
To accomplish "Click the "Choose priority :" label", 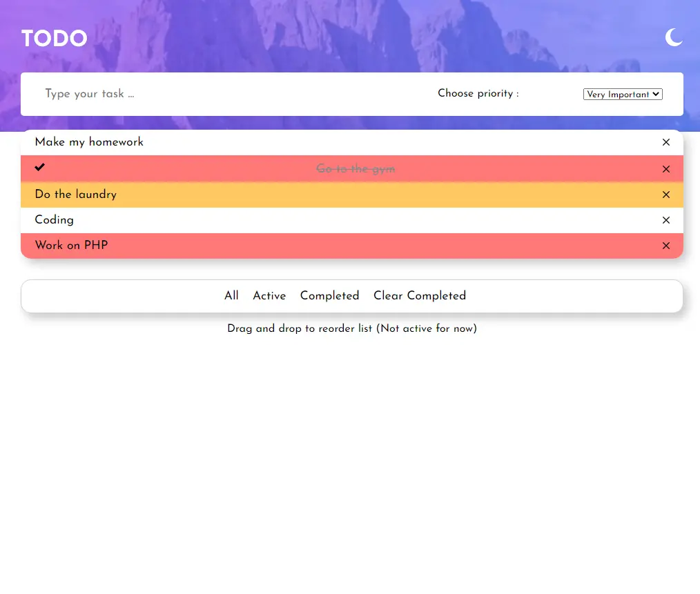I will [478, 94].
